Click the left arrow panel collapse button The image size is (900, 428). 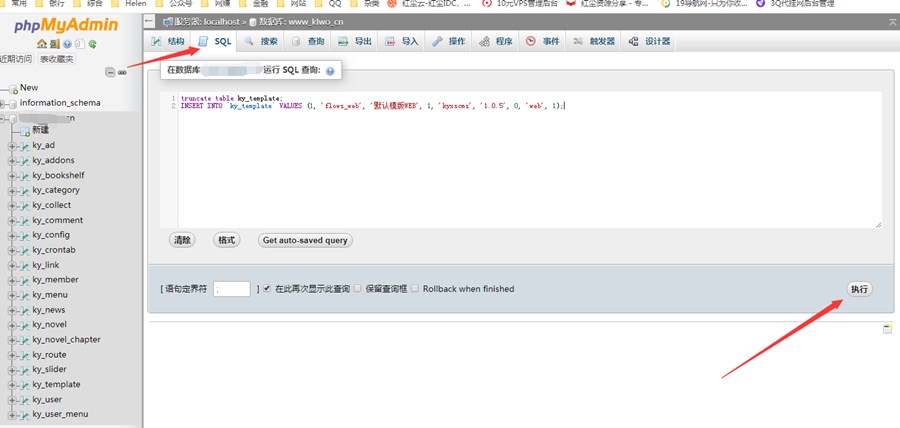tap(149, 22)
